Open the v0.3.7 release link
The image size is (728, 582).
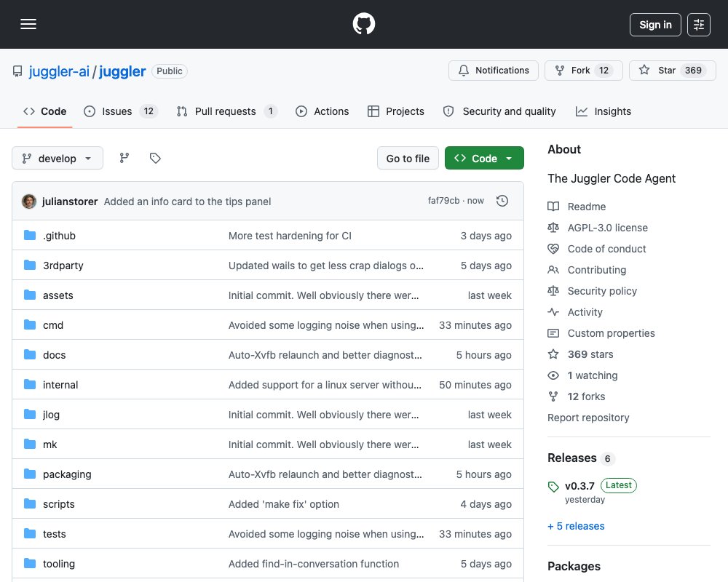pyautogui.click(x=579, y=486)
